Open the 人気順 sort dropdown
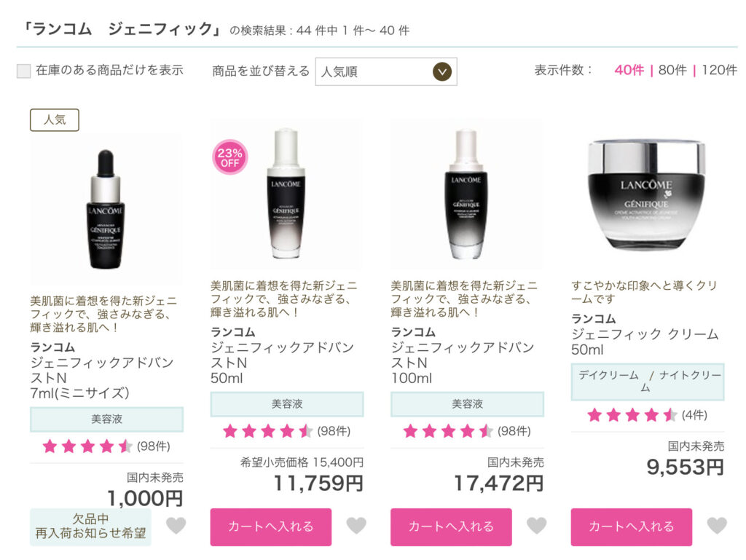The width and height of the screenshot is (746, 560). [x=386, y=72]
